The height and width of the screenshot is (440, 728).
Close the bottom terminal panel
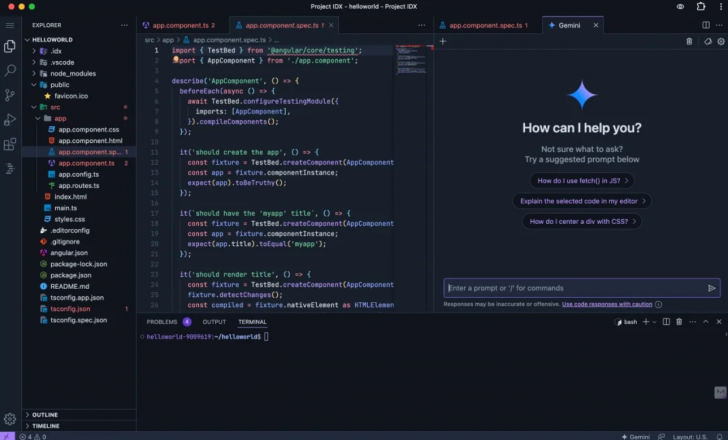pos(719,322)
